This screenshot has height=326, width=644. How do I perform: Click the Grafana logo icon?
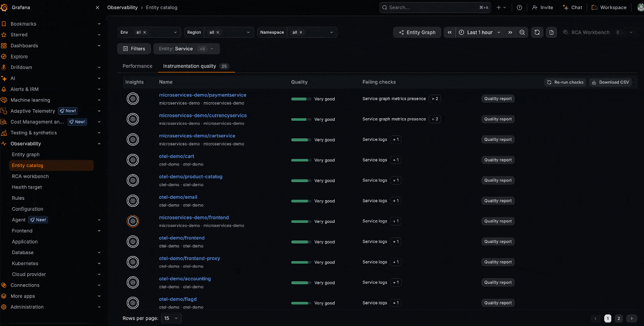(x=4, y=8)
